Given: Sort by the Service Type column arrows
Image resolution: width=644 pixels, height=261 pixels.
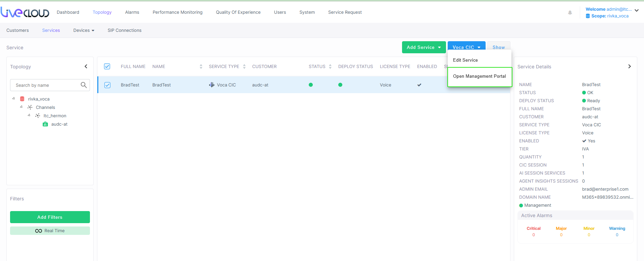Looking at the screenshot, I should [x=244, y=67].
